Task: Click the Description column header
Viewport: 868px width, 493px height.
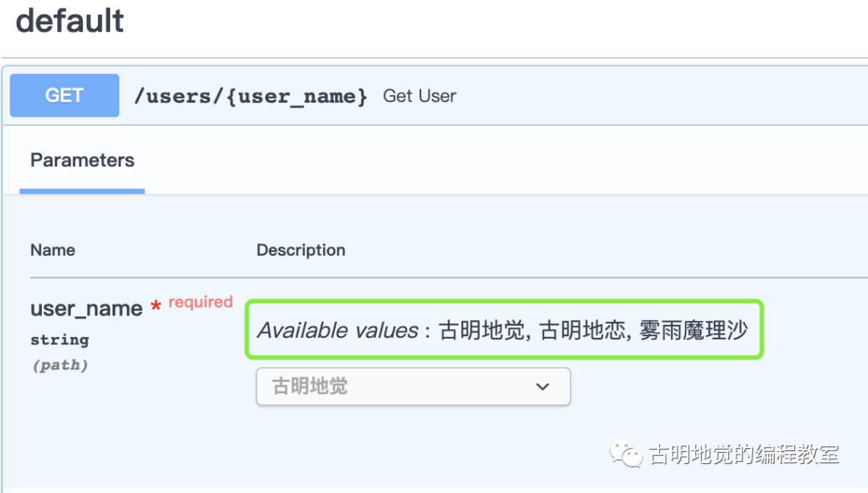Action: (301, 250)
